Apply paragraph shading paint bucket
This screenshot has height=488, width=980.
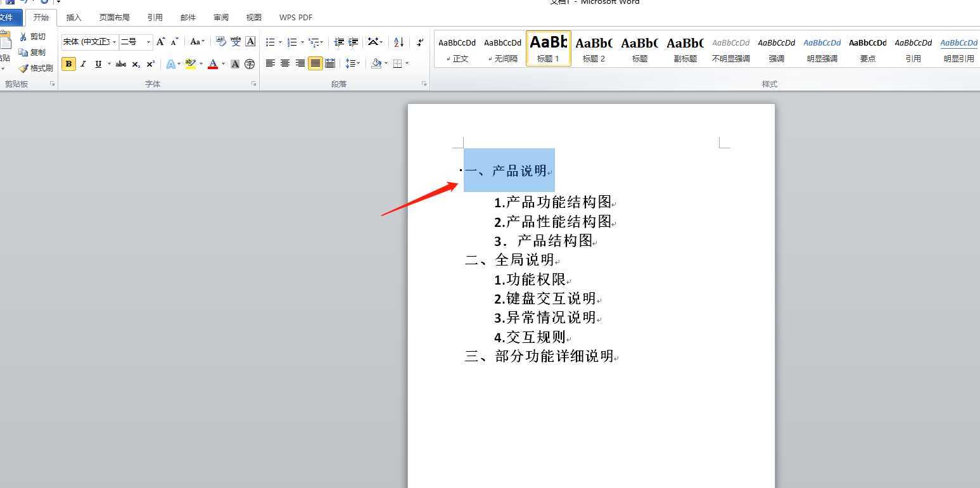tap(376, 63)
